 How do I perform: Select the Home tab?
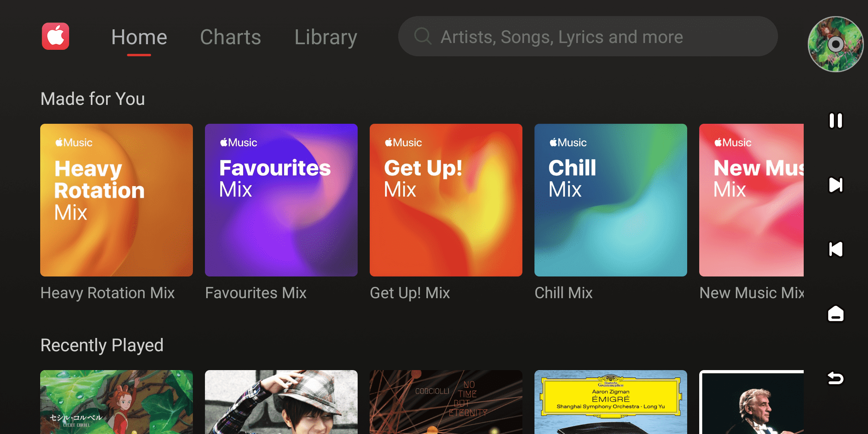click(x=139, y=37)
